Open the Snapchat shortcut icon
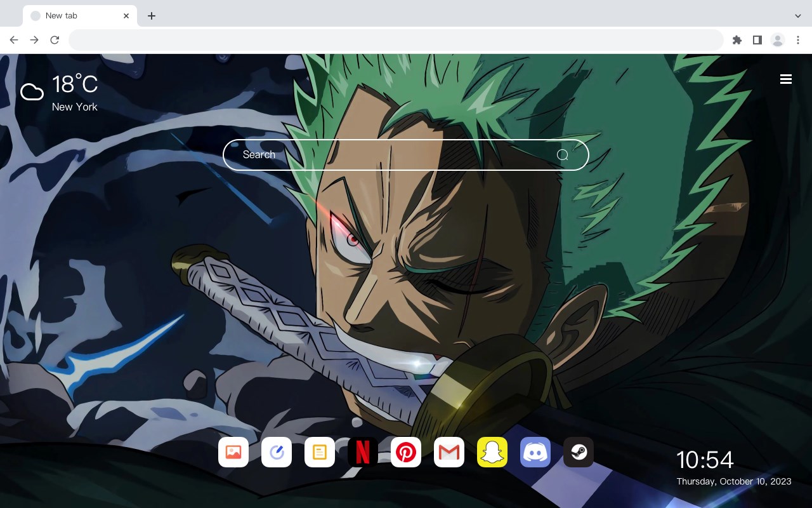Screen dimensions: 812x508 coord(492,452)
